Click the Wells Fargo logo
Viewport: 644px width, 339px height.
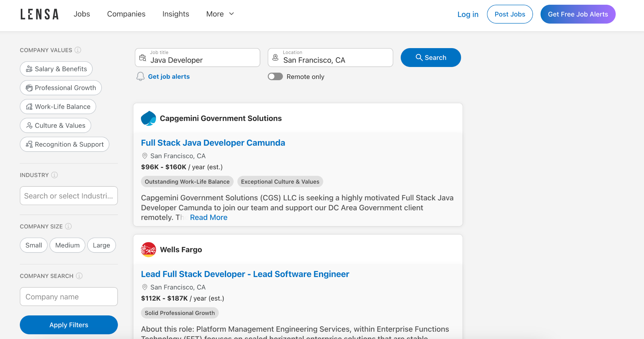click(x=148, y=250)
